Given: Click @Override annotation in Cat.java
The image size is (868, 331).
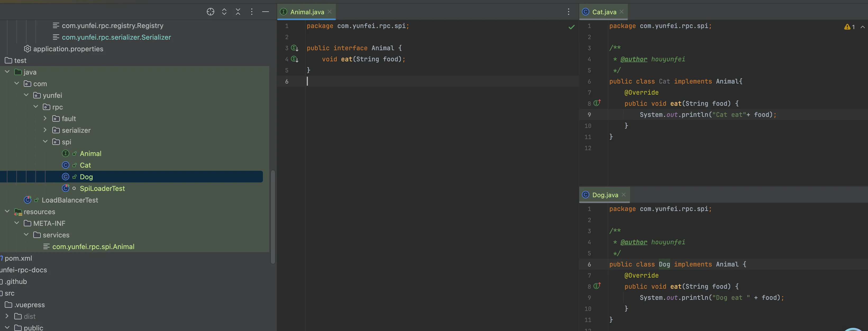Looking at the screenshot, I should [x=641, y=92].
